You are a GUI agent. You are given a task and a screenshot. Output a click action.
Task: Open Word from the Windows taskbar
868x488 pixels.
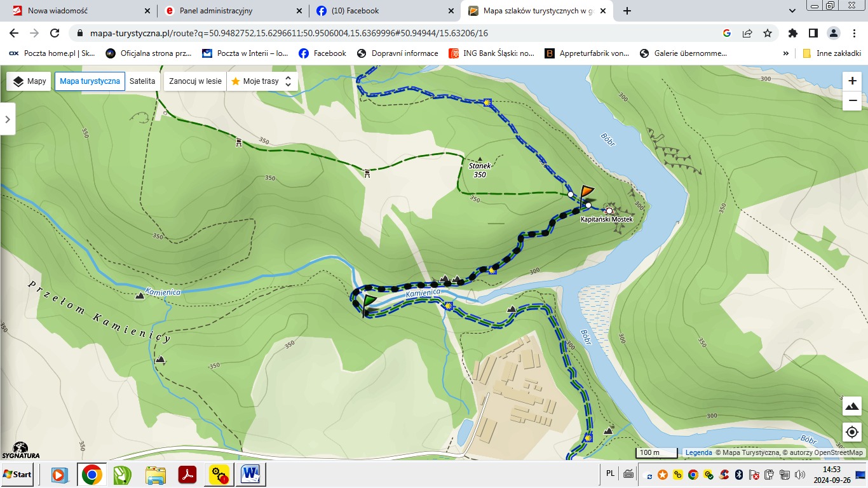[252, 474]
